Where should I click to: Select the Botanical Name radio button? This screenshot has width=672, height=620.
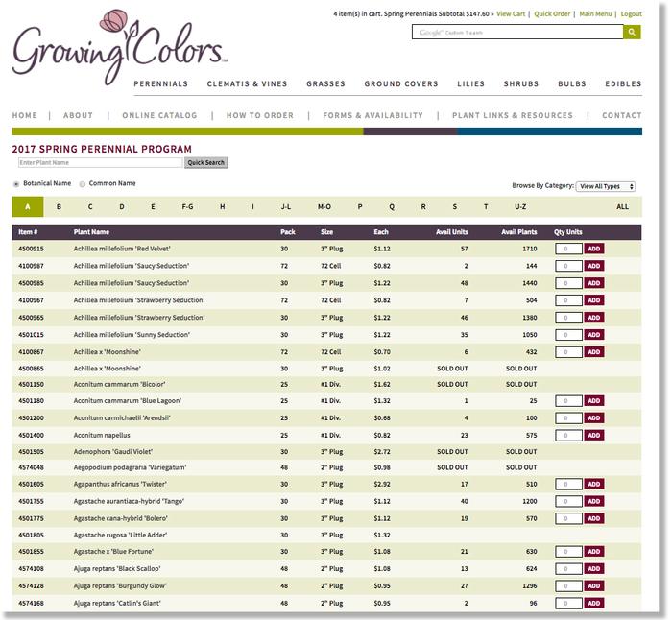16,184
